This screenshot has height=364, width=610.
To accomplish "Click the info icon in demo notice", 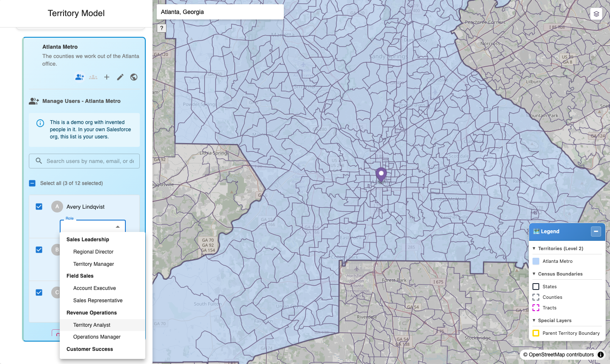I will 40,123.
